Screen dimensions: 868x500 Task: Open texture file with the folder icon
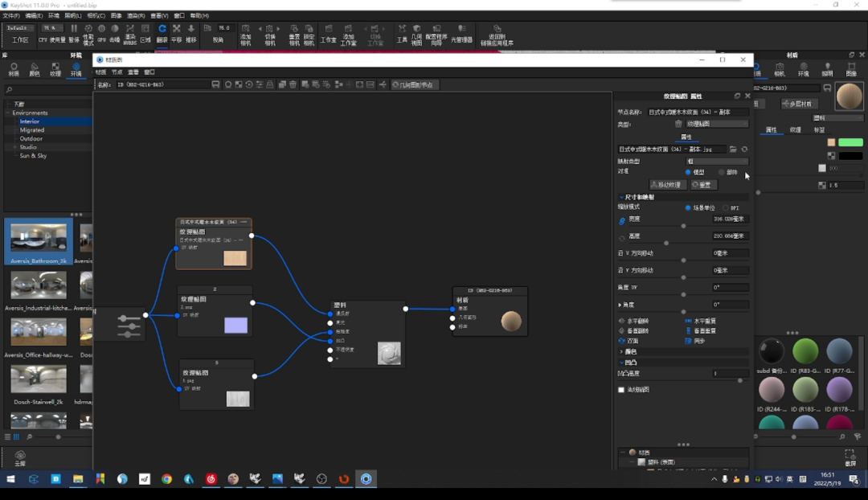click(x=733, y=149)
